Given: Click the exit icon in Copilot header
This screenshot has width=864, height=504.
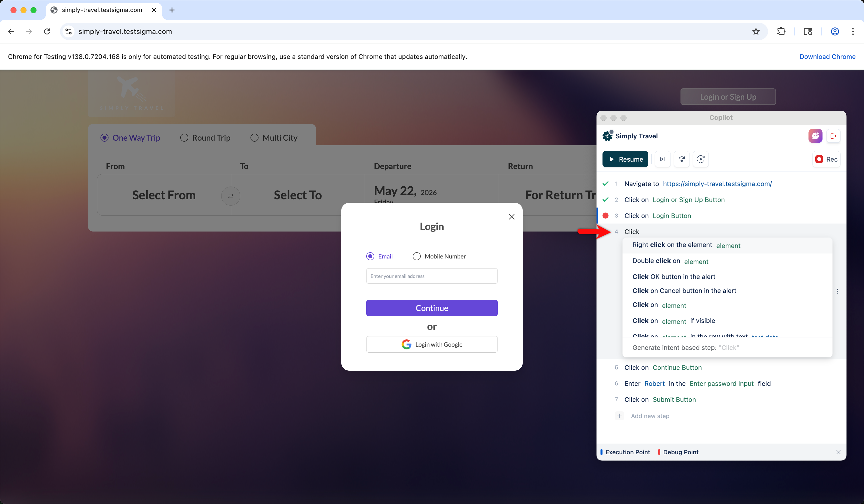Looking at the screenshot, I should coord(833,136).
